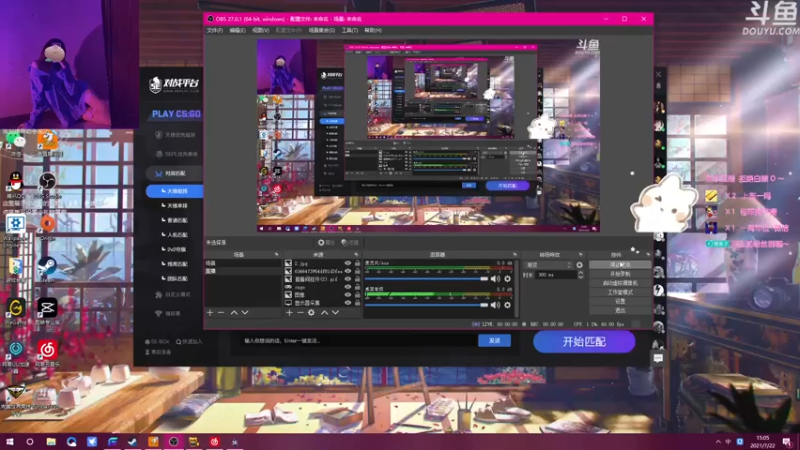The height and width of the screenshot is (450, 800).
Task: Move scene up in OBS Scenes panel
Action: click(234, 312)
